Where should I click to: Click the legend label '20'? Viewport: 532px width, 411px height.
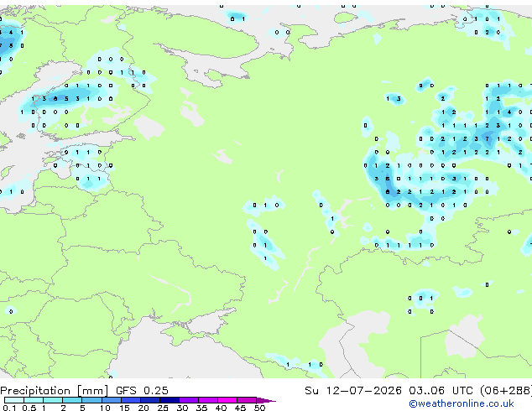click(x=143, y=408)
